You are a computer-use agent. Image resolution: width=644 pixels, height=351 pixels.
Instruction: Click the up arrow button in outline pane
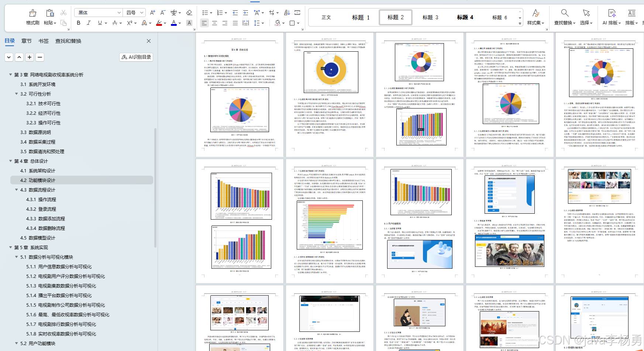(19, 57)
